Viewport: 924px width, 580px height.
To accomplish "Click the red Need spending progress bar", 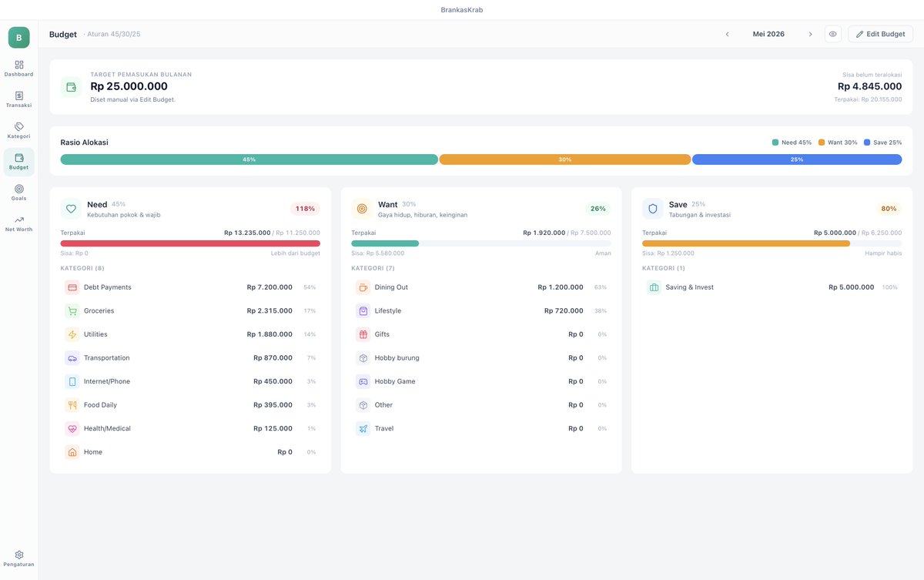I will tap(190, 243).
